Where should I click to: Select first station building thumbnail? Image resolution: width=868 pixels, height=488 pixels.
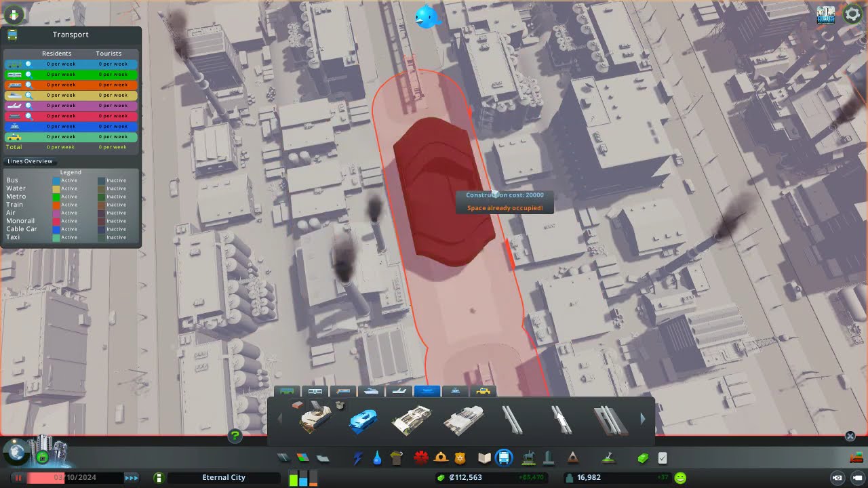pos(316,419)
